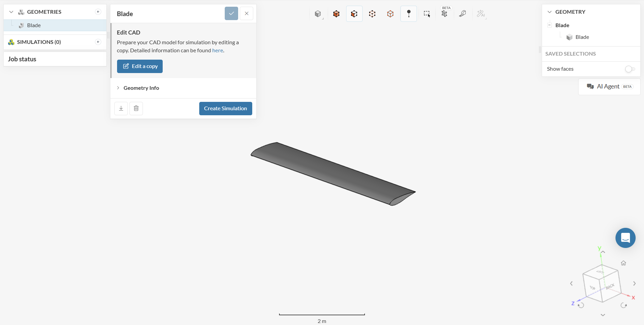This screenshot has height=325, width=644.
Task: Click the Edit a copy button
Action: [x=140, y=66]
